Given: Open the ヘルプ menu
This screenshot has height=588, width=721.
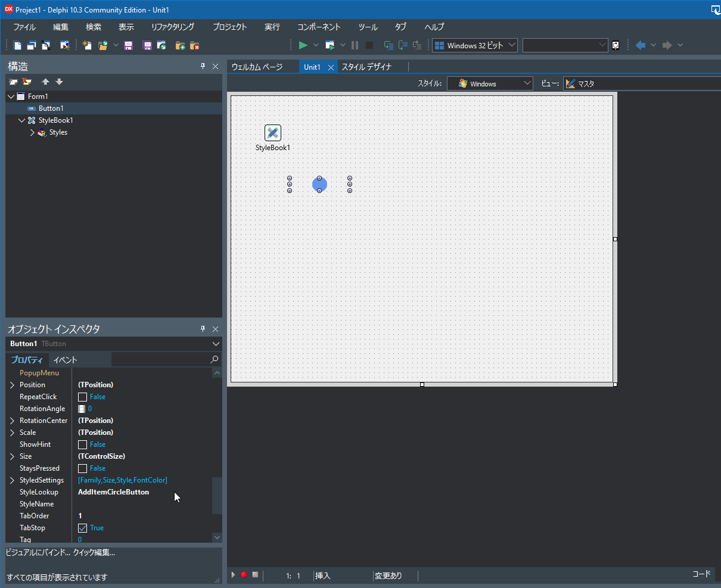Looking at the screenshot, I should pyautogui.click(x=434, y=27).
